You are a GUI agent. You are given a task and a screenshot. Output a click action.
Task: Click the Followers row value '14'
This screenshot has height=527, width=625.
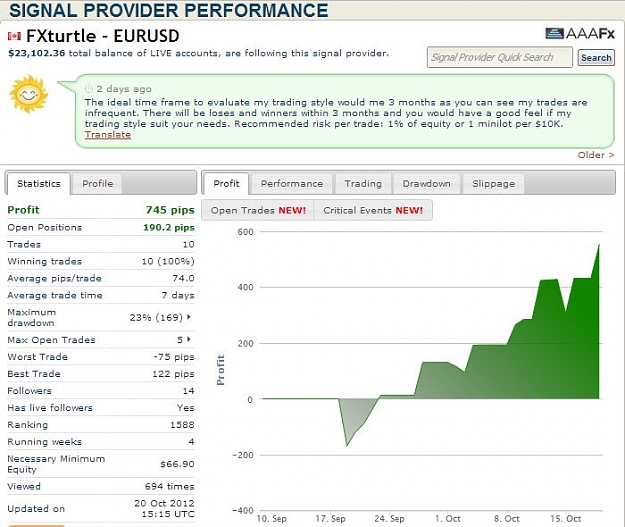(x=189, y=391)
